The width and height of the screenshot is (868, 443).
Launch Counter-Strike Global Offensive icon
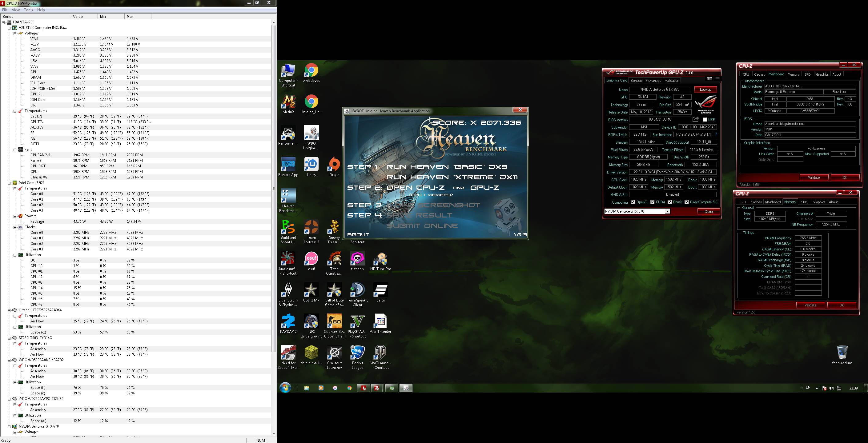tap(334, 326)
